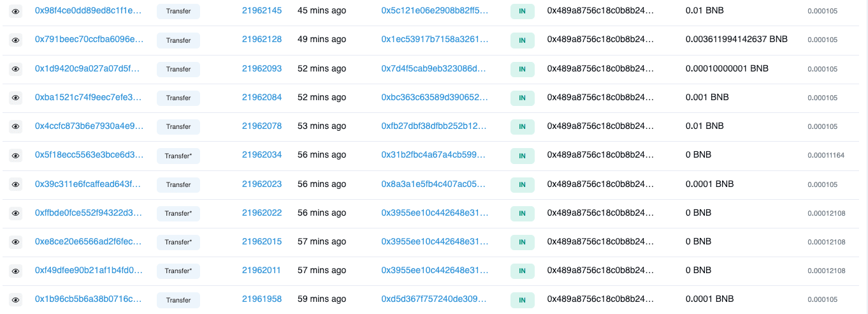Go to block number 21962034
The width and height of the screenshot is (868, 314).
(262, 154)
